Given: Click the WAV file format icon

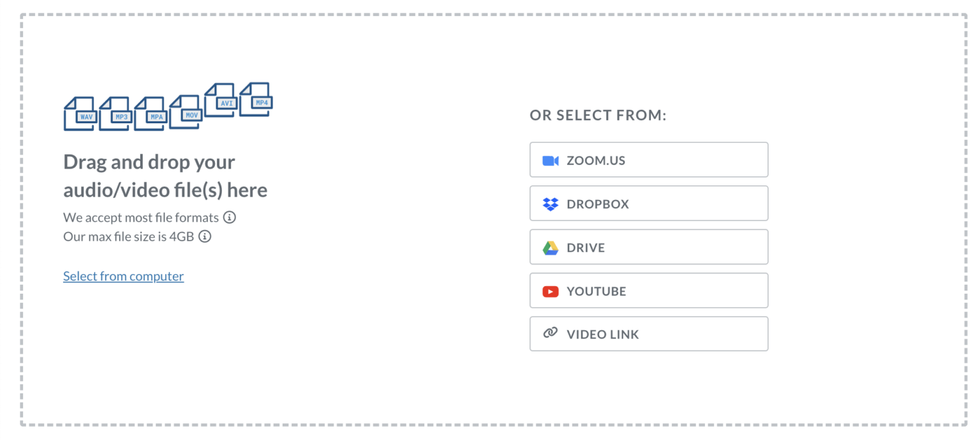Looking at the screenshot, I should [80, 114].
